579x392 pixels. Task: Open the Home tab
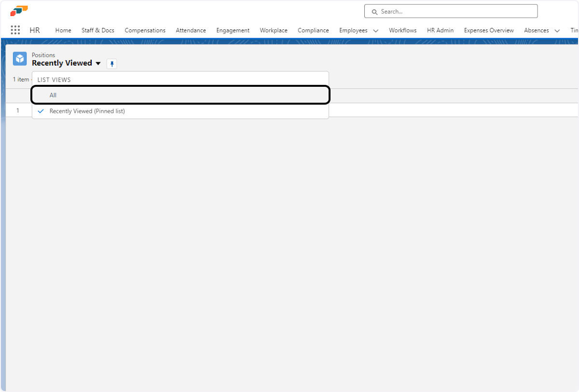[x=63, y=30]
